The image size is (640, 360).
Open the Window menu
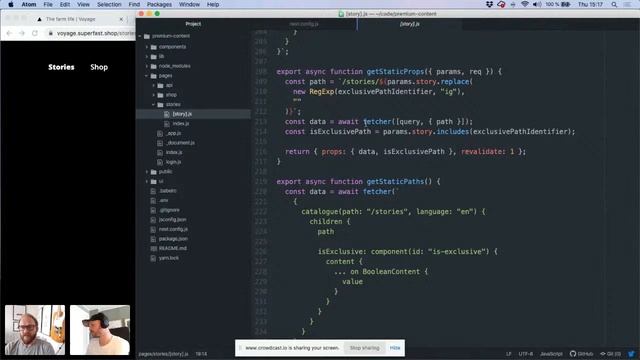click(x=189, y=4)
